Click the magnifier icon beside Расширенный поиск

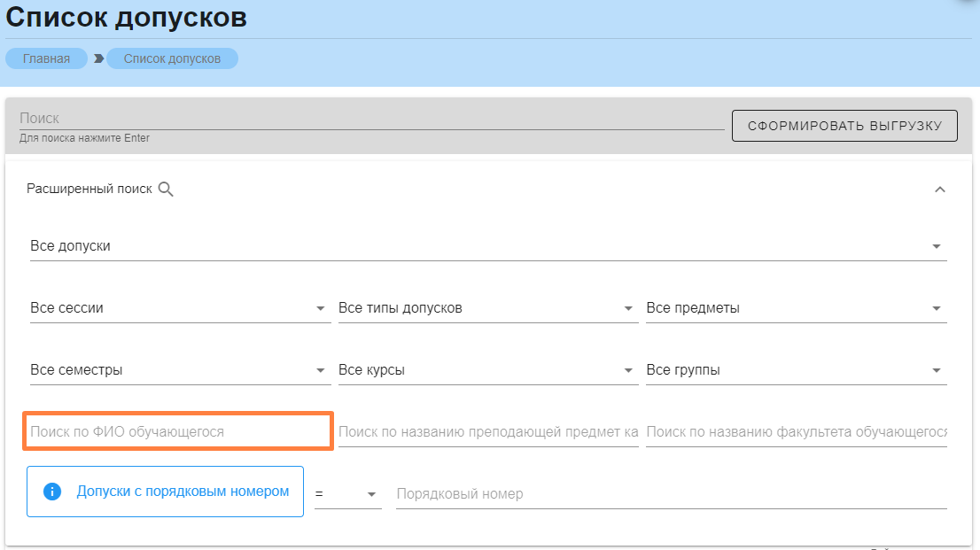pos(166,189)
